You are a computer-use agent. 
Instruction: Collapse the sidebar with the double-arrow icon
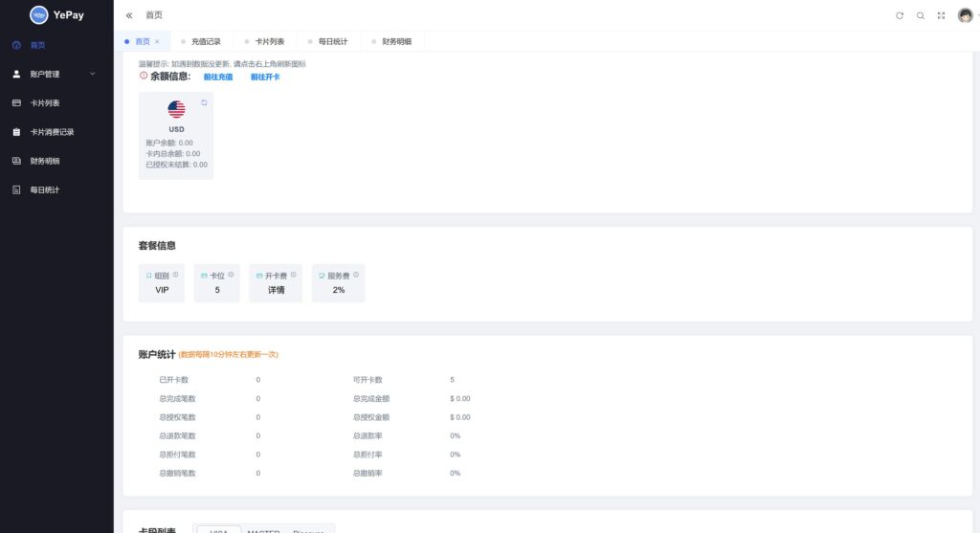(129, 15)
